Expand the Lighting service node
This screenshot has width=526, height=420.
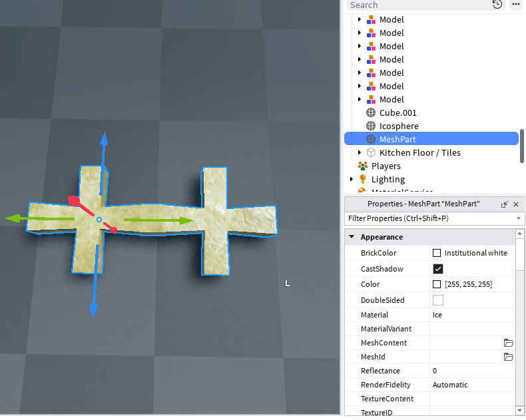pos(352,179)
